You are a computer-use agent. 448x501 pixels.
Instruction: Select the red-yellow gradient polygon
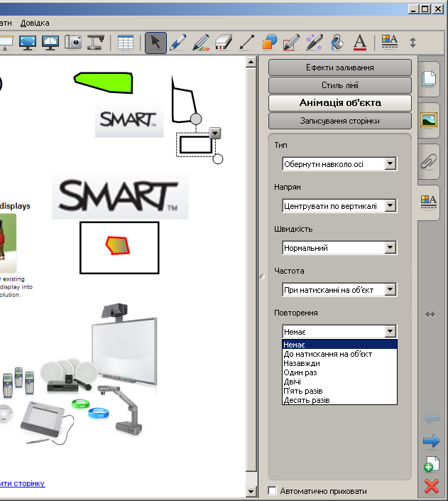tap(118, 245)
